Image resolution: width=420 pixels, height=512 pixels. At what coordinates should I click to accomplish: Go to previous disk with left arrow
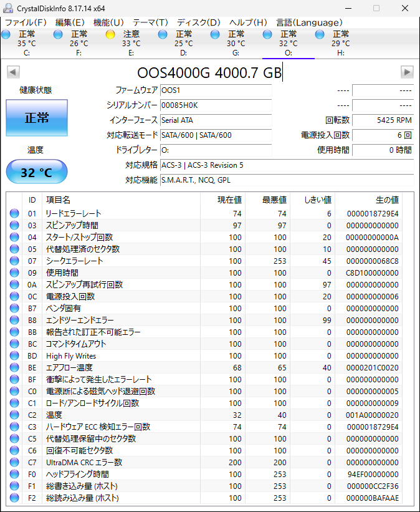[13, 72]
